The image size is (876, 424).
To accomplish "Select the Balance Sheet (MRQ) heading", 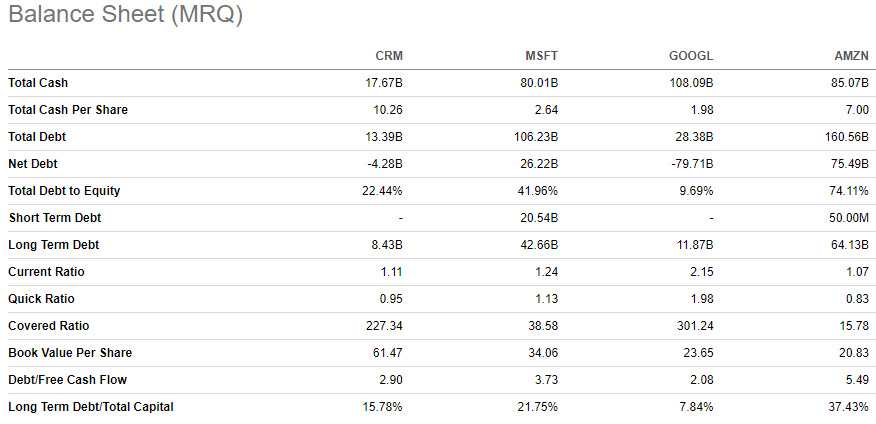I will [x=126, y=15].
